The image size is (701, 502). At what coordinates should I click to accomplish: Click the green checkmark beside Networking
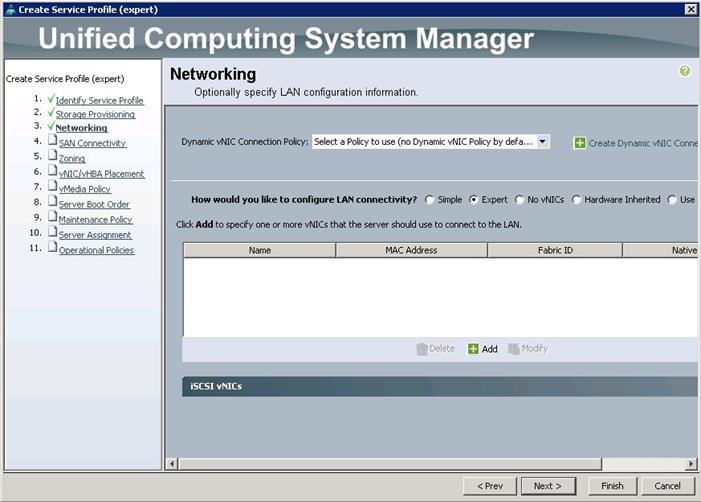tap(51, 126)
